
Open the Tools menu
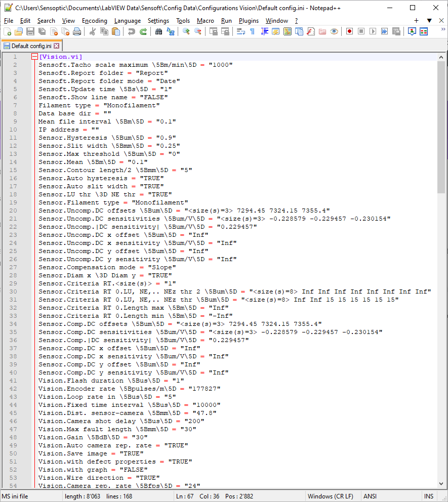(183, 21)
